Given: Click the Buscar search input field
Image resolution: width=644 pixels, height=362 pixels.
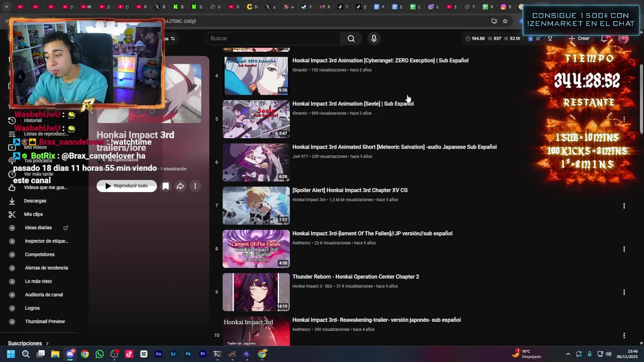Looking at the screenshot, I should pos(274,39).
